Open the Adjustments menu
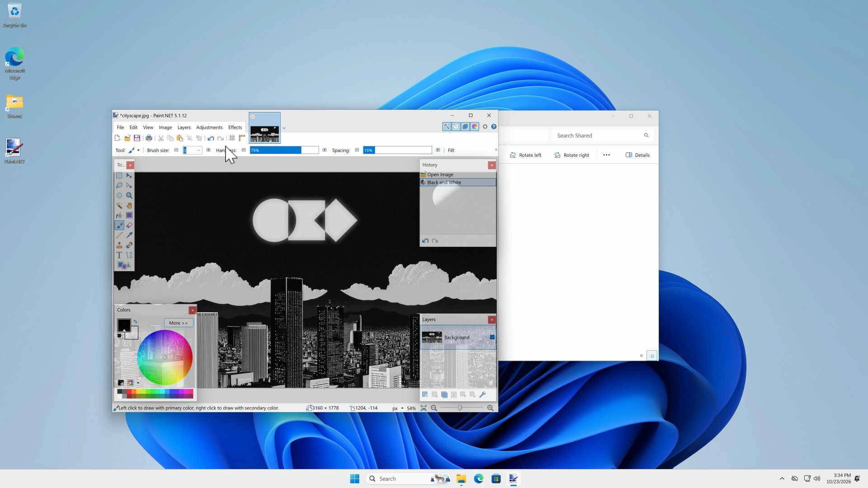The image size is (868, 488). coord(209,127)
